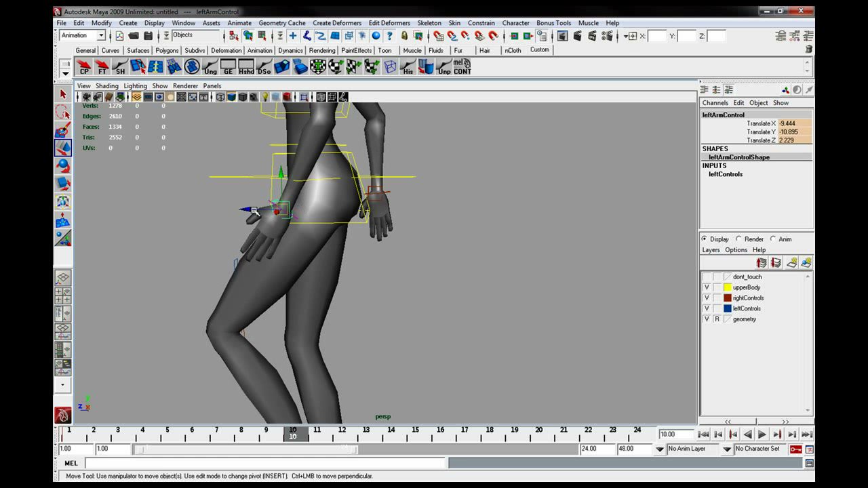This screenshot has width=868, height=488.
Task: Click the Hshd shelf button
Action: (x=246, y=66)
